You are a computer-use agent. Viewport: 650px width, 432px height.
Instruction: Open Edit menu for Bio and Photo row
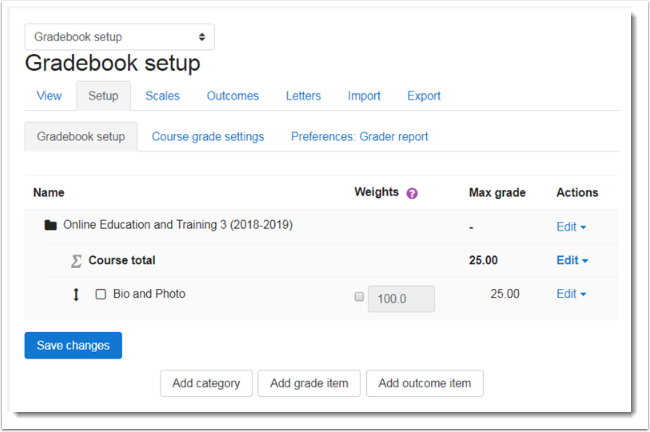[571, 294]
